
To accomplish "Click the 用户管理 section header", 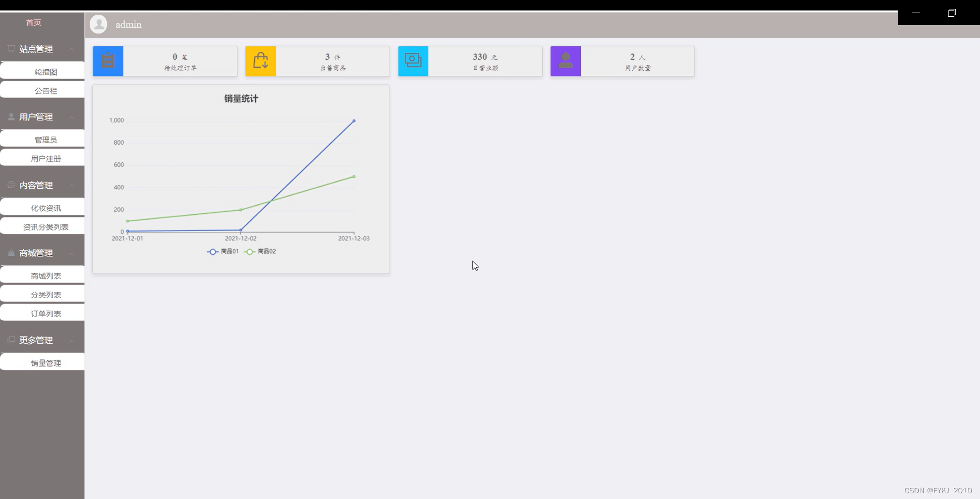I will (42, 117).
